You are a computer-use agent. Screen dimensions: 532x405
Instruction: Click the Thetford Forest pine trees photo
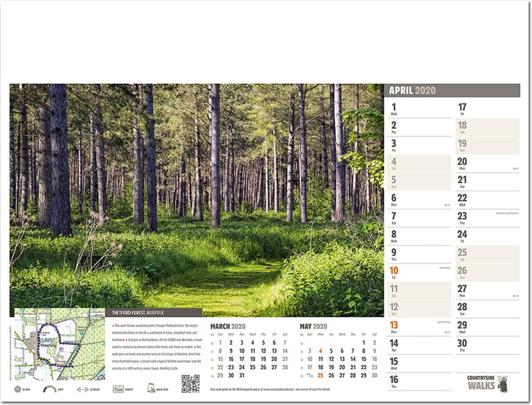[197, 200]
